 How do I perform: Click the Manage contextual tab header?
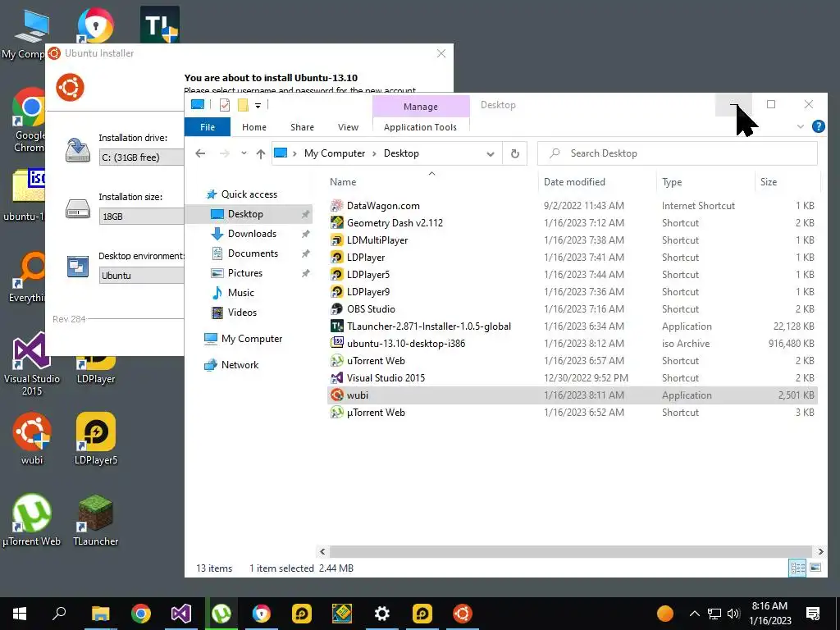point(421,107)
